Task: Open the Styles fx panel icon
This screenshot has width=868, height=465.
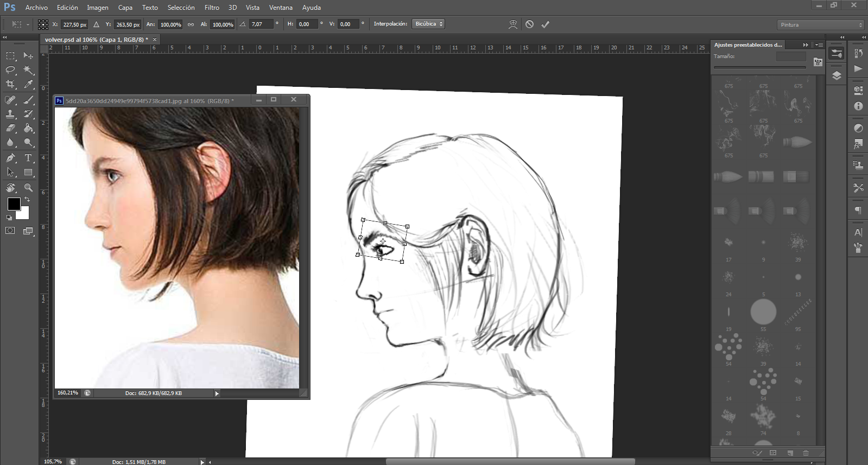Action: (858, 144)
